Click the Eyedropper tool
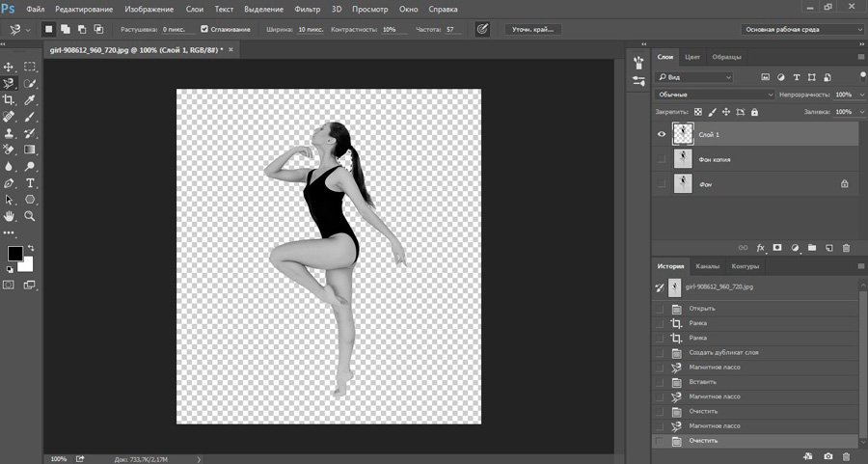The height and width of the screenshot is (464, 868). 30,99
